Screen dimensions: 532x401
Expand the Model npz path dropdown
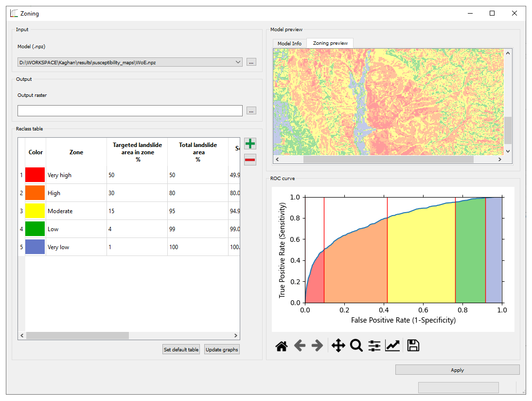pyautogui.click(x=238, y=62)
